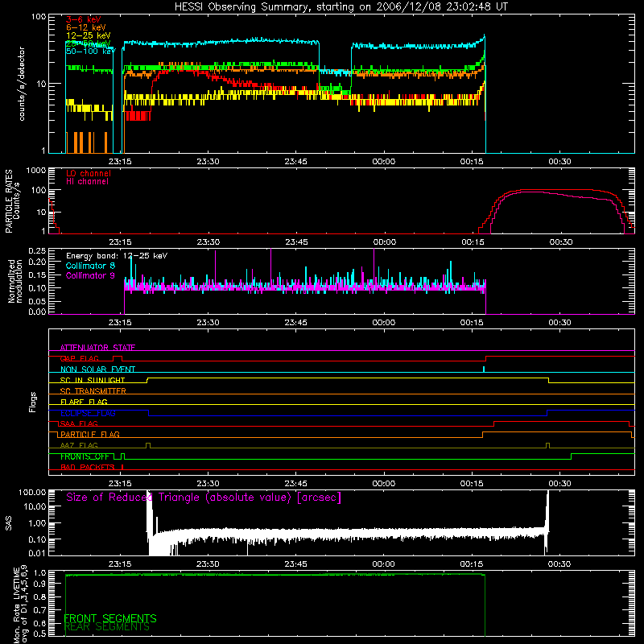Select the orange 6-12 keV legend label

[x=86, y=27]
